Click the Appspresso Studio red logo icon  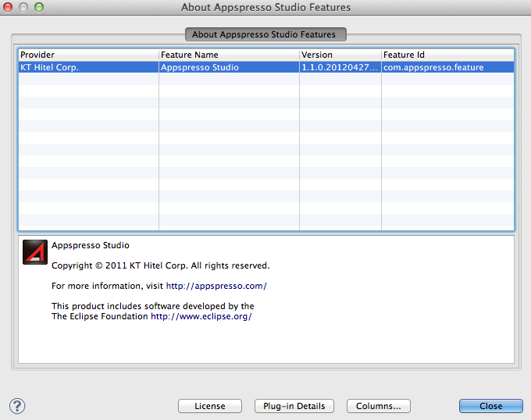coord(35,252)
